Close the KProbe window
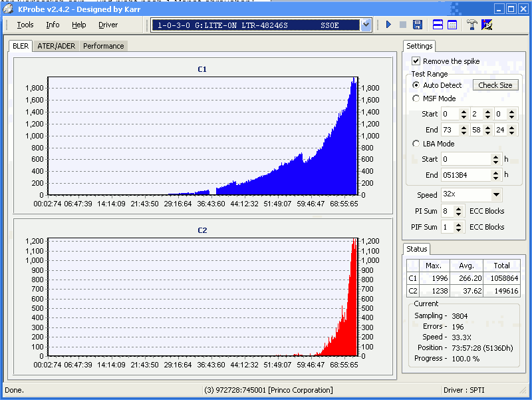Screen dimensions: 532x400 (x=523, y=9)
